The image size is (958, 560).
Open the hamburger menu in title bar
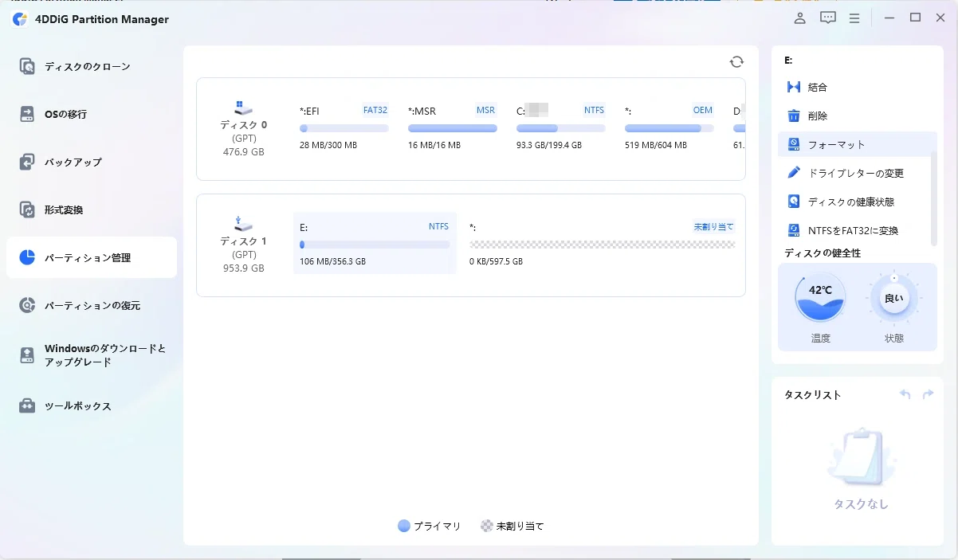pos(854,18)
